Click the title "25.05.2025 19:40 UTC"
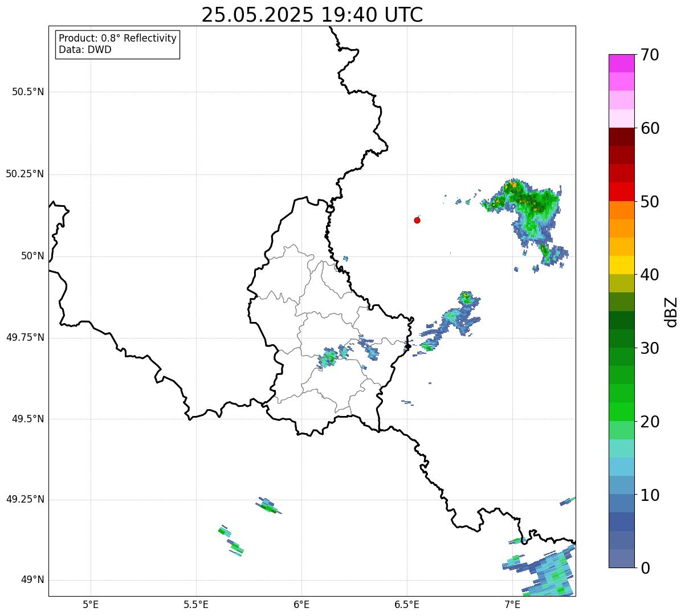This screenshot has height=616, width=685. [312, 15]
